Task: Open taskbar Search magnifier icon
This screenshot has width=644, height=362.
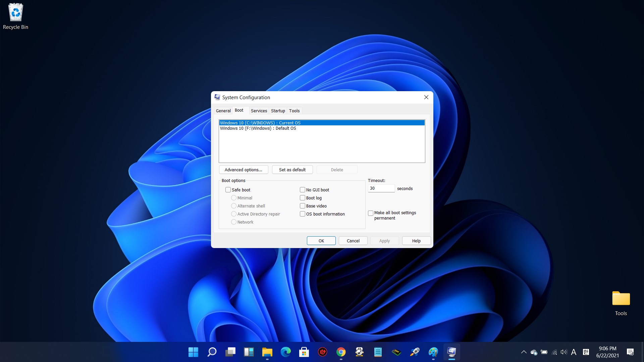Action: tap(212, 352)
